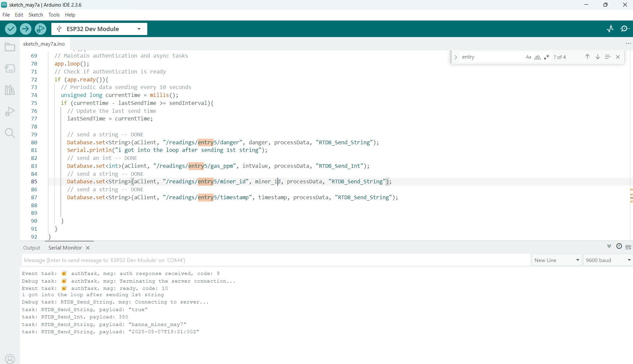The image size is (633, 364).
Task: Open the Sketchbook folder sidebar icon
Action: (10, 47)
